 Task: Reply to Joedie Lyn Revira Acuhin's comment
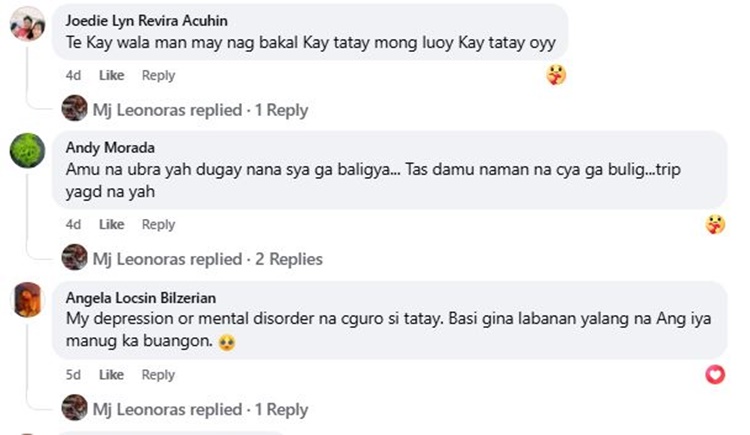tap(158, 75)
